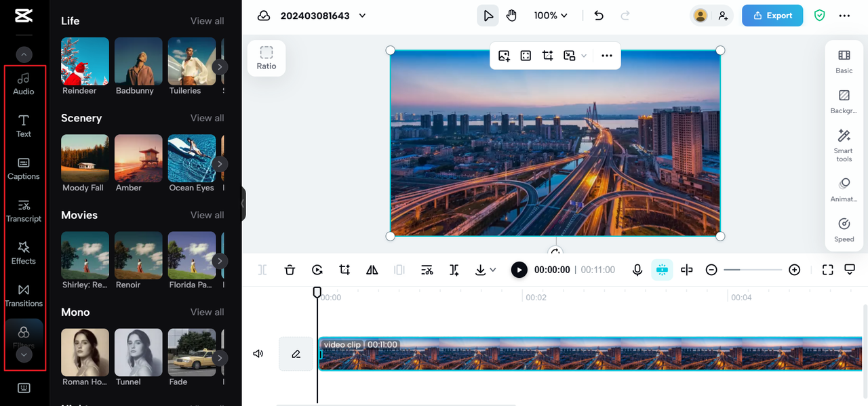868x406 pixels.
Task: Zoom in the timeline with plus icon
Action: [x=795, y=270]
